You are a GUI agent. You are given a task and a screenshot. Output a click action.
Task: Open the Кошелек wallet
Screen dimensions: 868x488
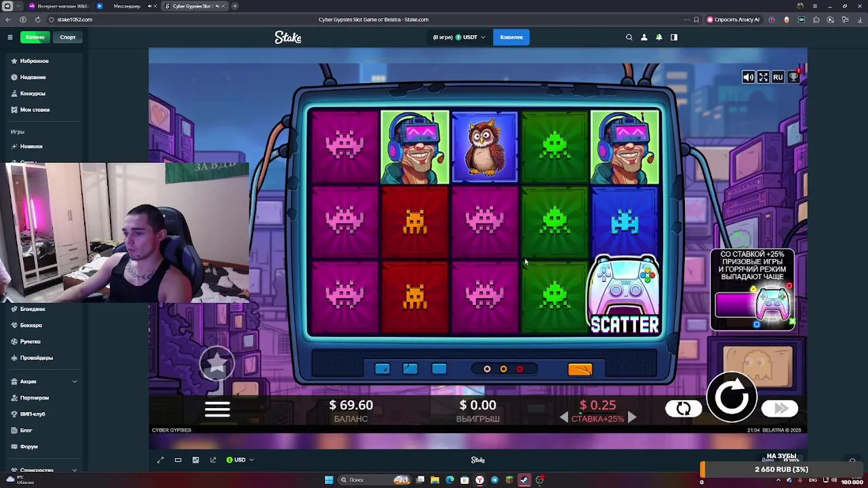coord(511,37)
